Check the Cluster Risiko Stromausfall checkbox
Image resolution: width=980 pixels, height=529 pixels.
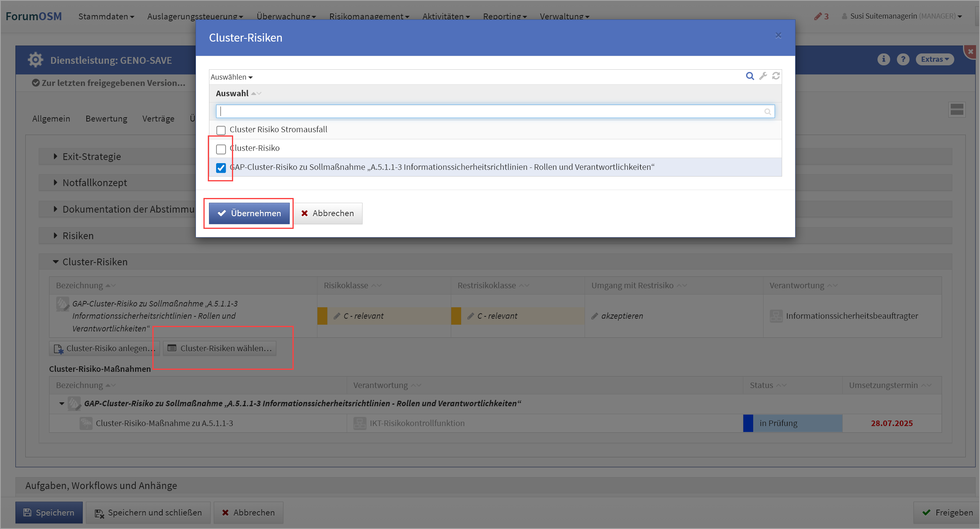[x=221, y=130]
